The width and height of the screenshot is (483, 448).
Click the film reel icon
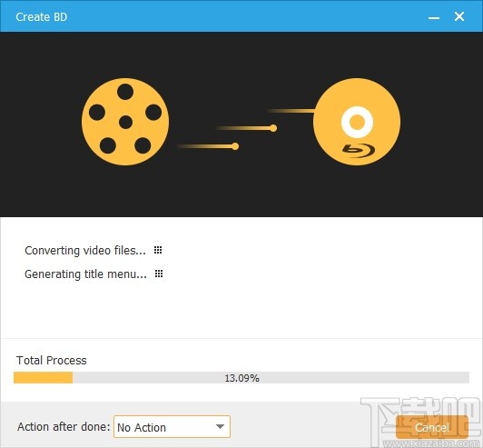125,122
